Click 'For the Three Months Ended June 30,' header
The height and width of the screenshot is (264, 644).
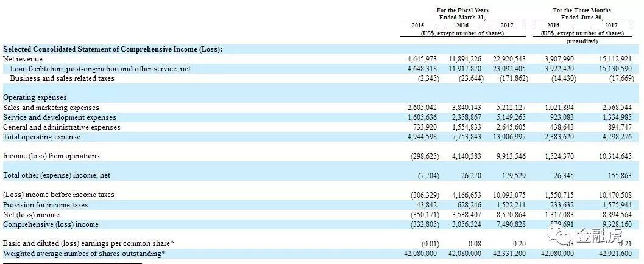tap(582, 13)
